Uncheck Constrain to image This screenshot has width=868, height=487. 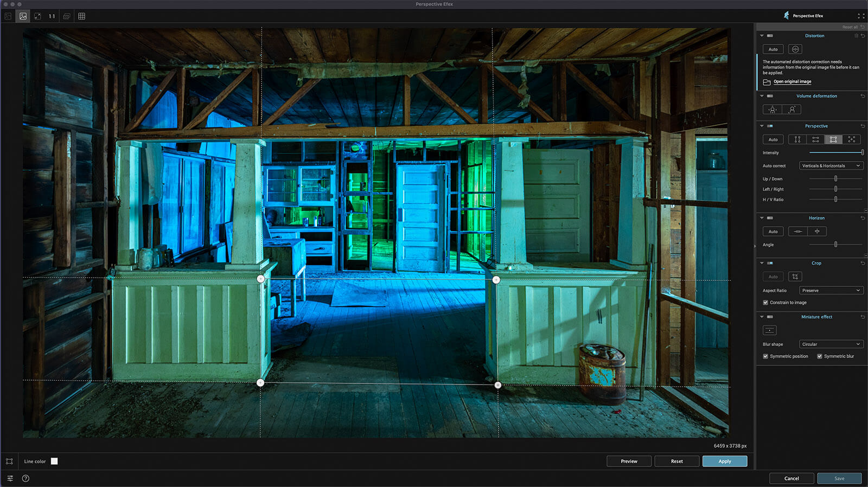(765, 303)
